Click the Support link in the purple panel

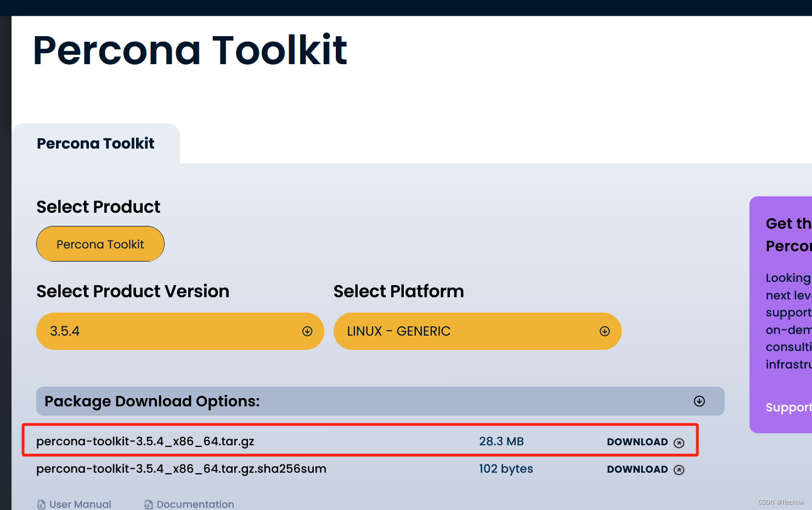coord(788,407)
